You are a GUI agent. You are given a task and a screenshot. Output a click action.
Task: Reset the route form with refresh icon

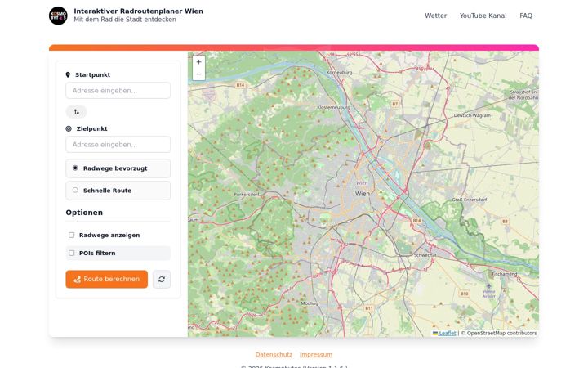[162, 279]
